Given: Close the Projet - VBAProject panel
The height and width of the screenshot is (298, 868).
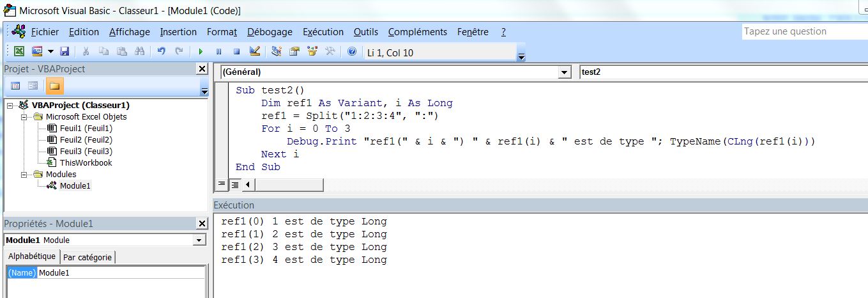Looking at the screenshot, I should pyautogui.click(x=202, y=68).
